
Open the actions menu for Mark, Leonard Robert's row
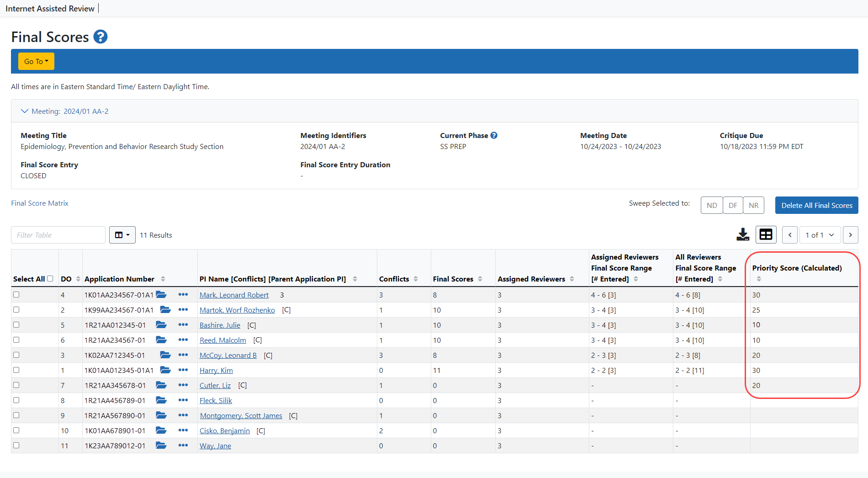(183, 295)
